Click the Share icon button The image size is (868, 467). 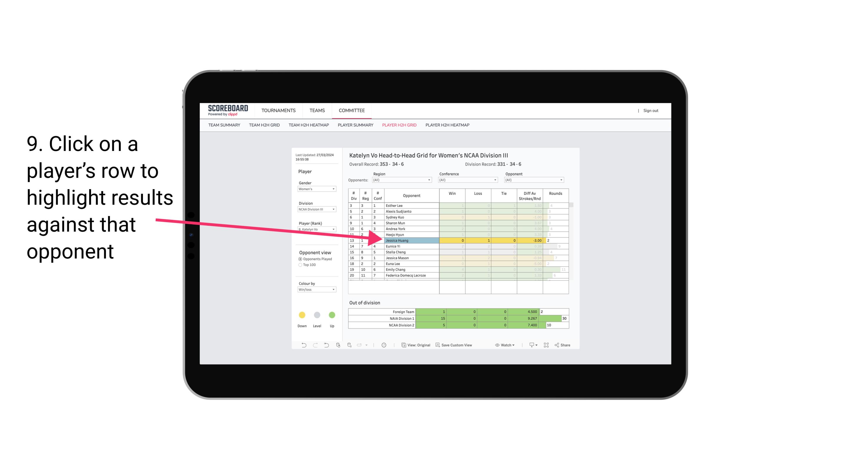click(564, 345)
